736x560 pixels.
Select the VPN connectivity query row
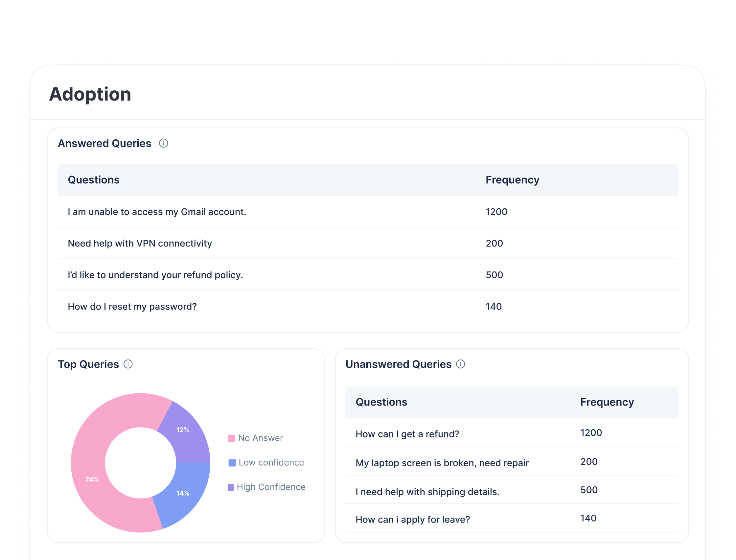click(x=140, y=244)
